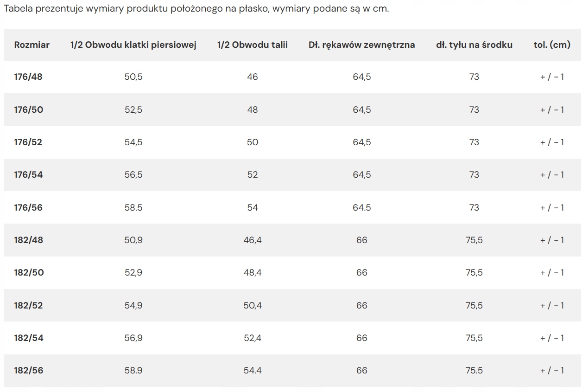
Task: Select the 182/52 size row label
Action: tap(29, 306)
